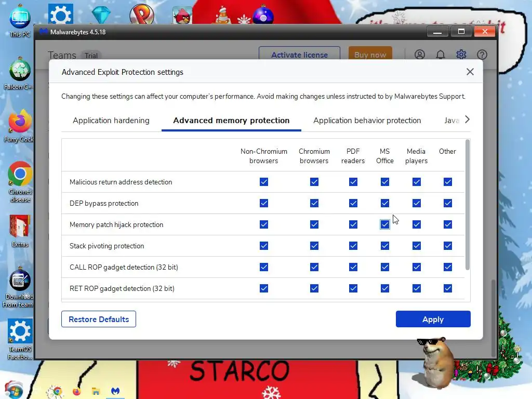Uncheck Malicious return address detection for Other

point(448,182)
